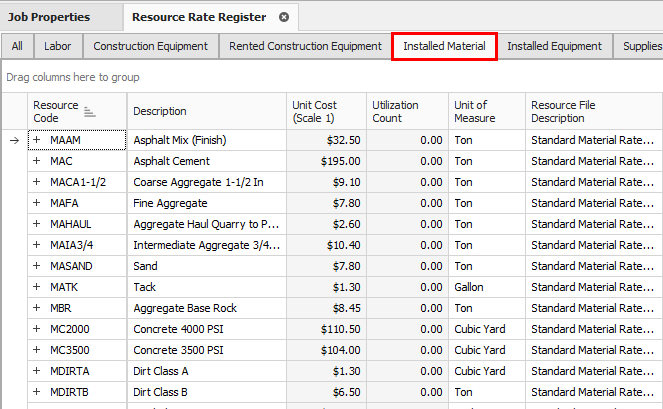Show the Installed Equipment tab
Viewport: 663px width, 409px height.
pos(554,46)
